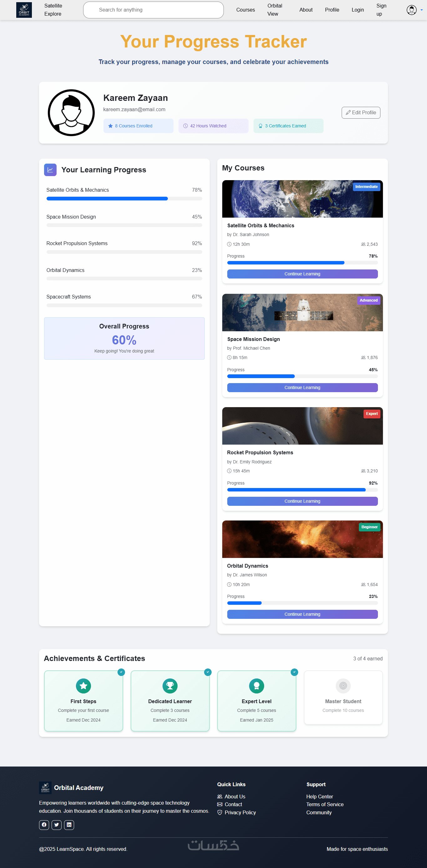The image size is (427, 868).
Task: Click the checkmark on Expert Level card
Action: (x=294, y=672)
